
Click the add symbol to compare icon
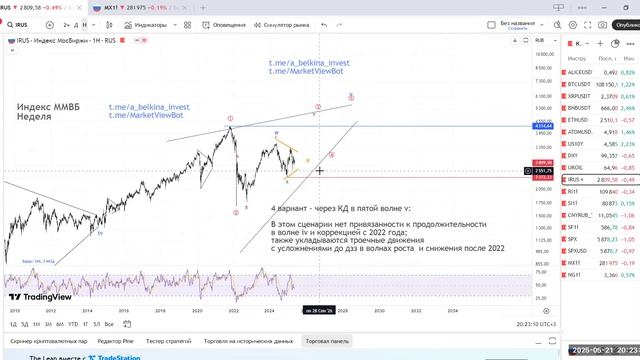(50, 25)
